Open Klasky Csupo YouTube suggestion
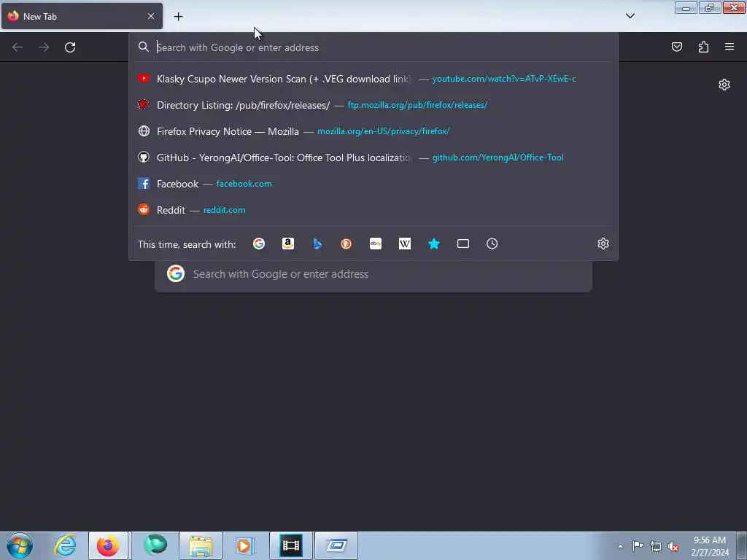 point(373,79)
